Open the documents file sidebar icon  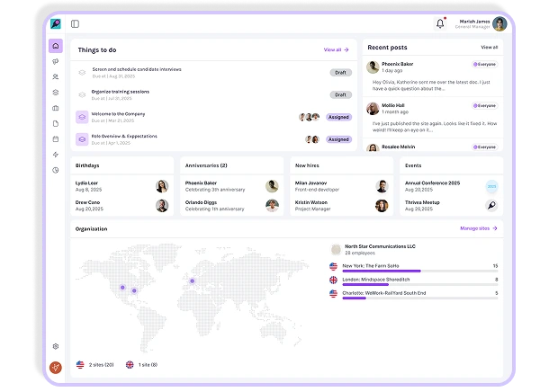click(56, 123)
